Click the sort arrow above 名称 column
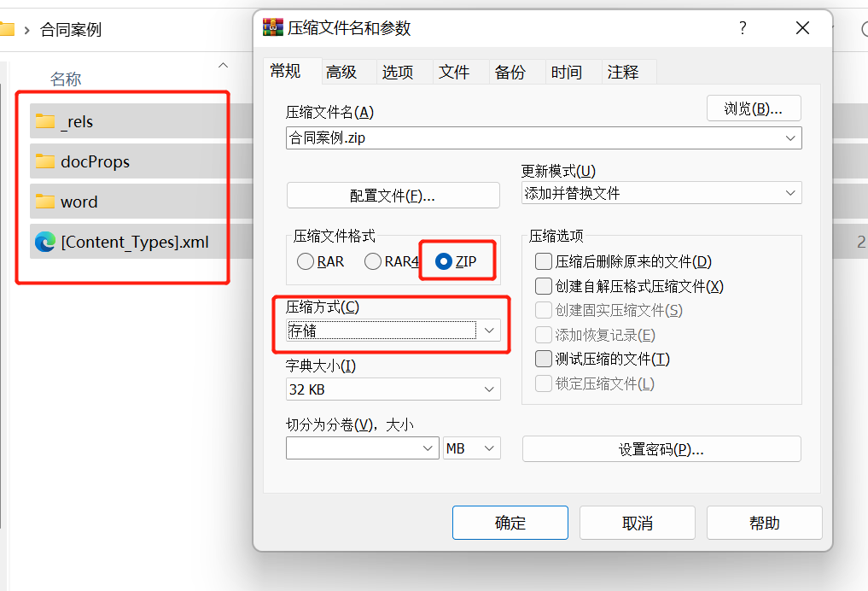Screen dimensions: 868x591 point(223,66)
